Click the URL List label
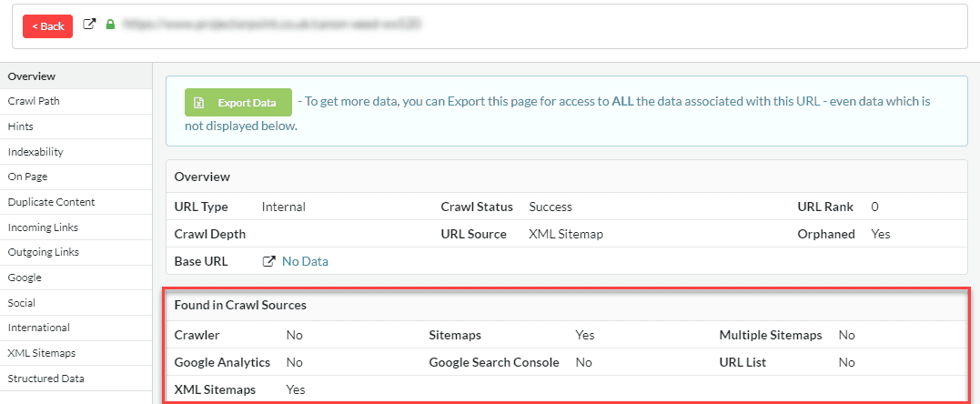The width and height of the screenshot is (980, 404). point(743,362)
